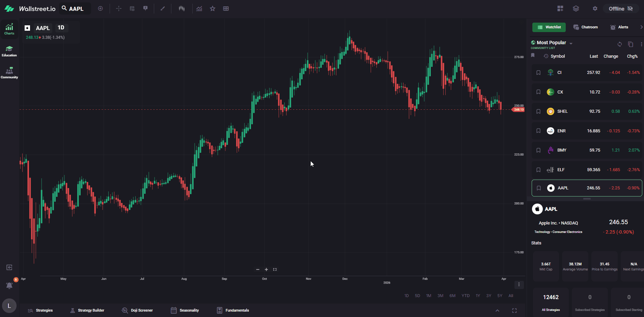This screenshot has height=317, width=644.
Task: Open the 1D timeframe selector
Action: click(61, 28)
